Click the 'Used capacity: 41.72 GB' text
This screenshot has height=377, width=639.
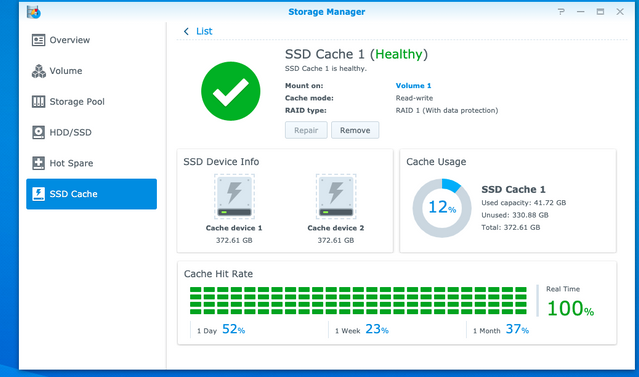(524, 203)
